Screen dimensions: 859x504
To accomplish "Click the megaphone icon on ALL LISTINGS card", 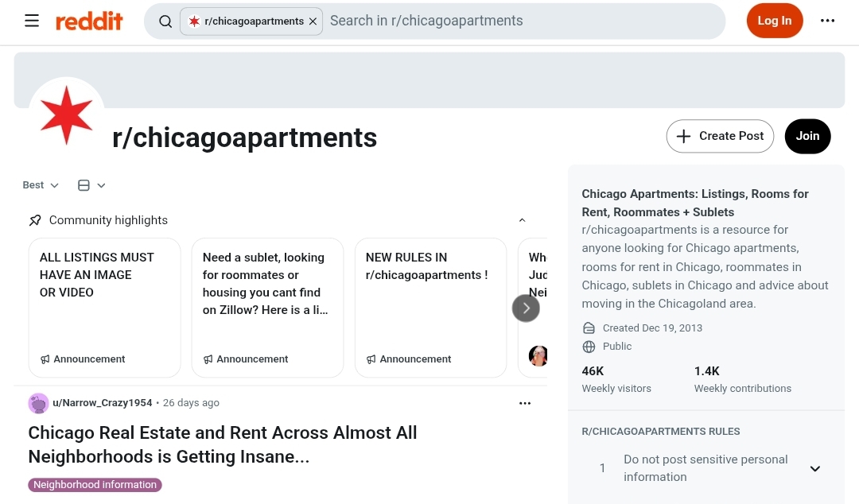I will [45, 359].
